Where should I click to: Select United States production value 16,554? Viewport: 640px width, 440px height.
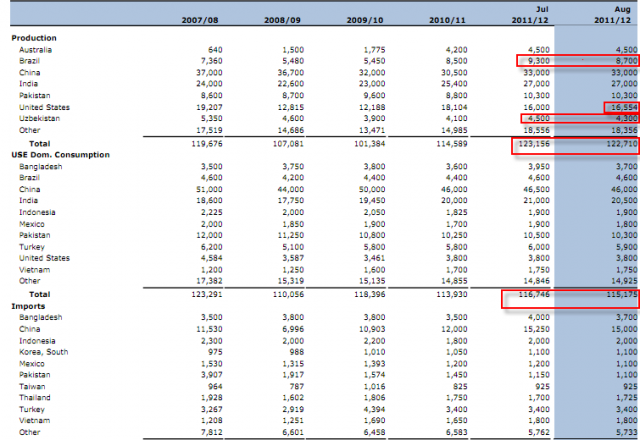[624, 107]
